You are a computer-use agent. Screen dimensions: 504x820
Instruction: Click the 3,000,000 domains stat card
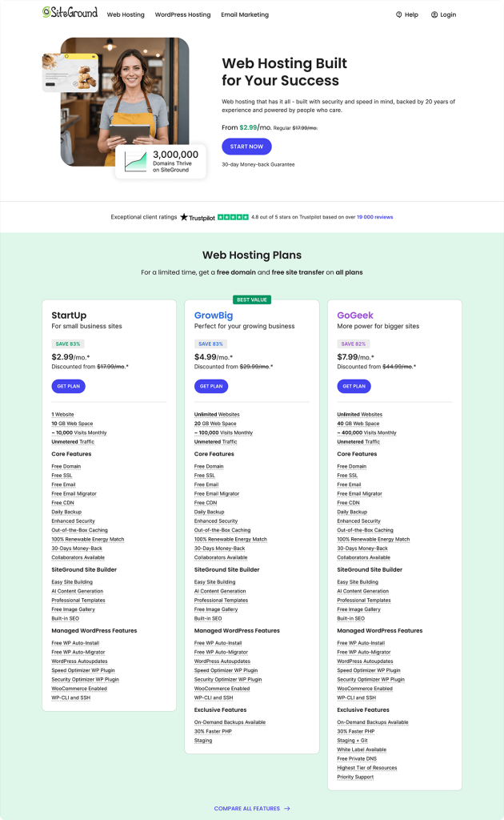click(166, 160)
